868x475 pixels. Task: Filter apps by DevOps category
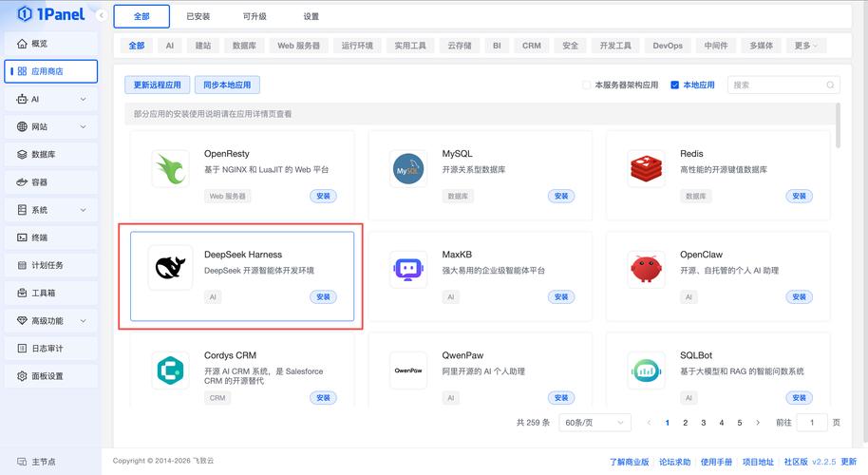668,46
